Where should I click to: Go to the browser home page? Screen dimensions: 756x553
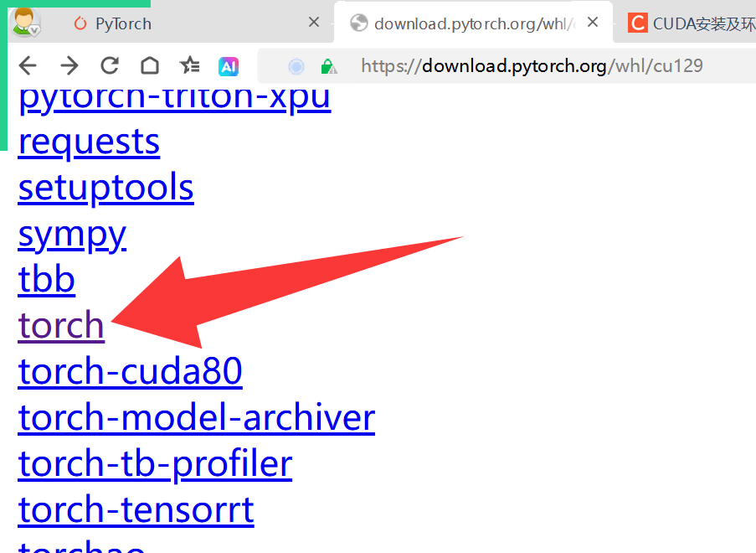tap(150, 65)
